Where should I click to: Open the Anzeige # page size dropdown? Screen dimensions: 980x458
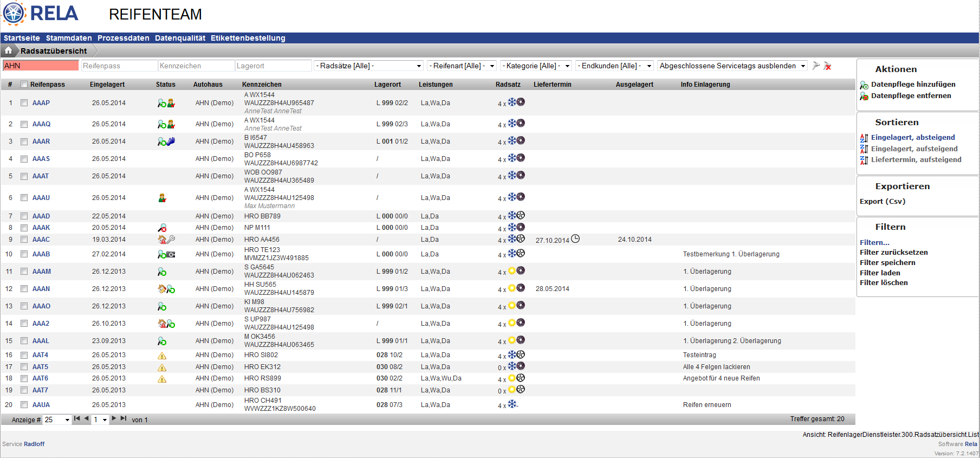(57, 420)
